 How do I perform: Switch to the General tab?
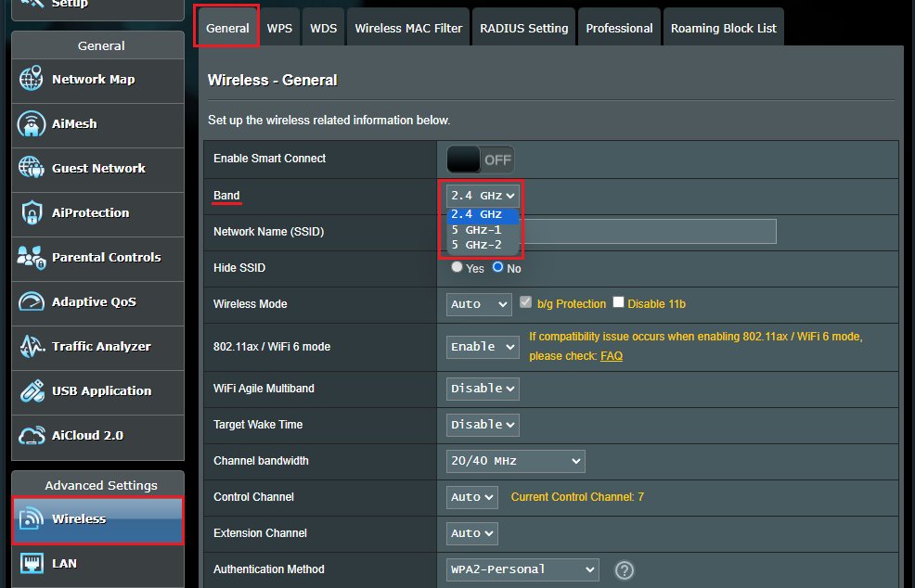point(227,28)
